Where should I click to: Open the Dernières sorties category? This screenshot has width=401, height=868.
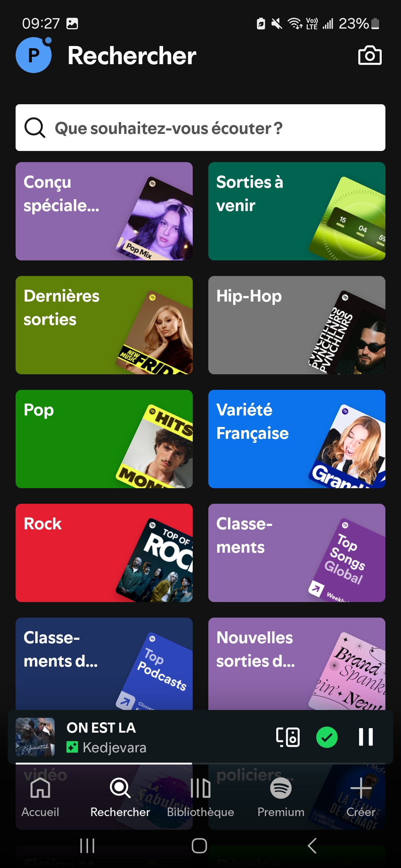[104, 325]
